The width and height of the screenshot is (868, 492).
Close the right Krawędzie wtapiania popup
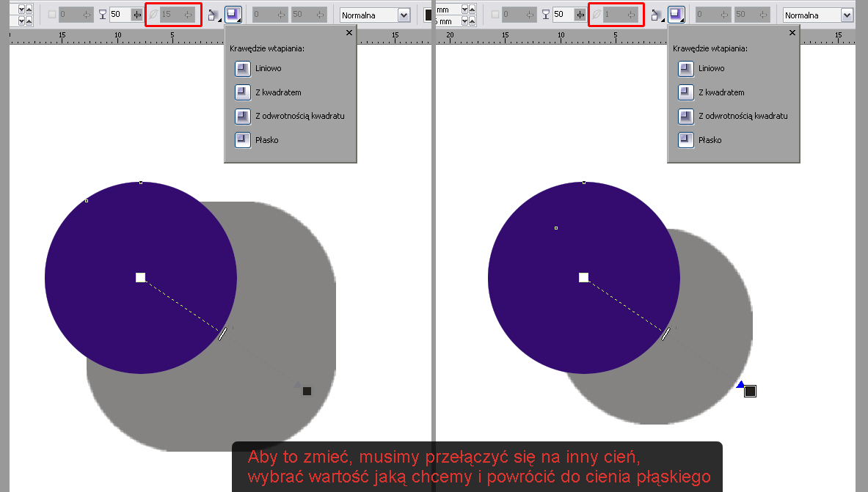click(x=792, y=33)
